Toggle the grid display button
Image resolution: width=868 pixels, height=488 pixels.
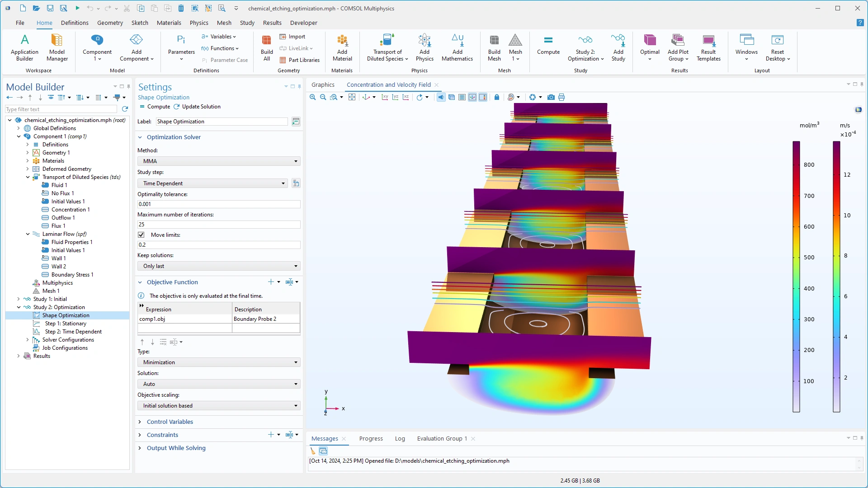click(x=462, y=97)
